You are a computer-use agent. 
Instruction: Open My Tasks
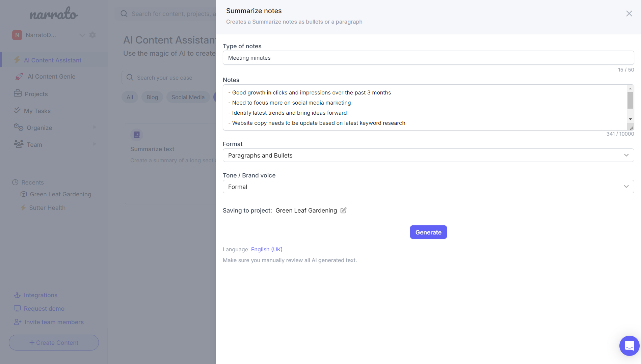point(37,111)
